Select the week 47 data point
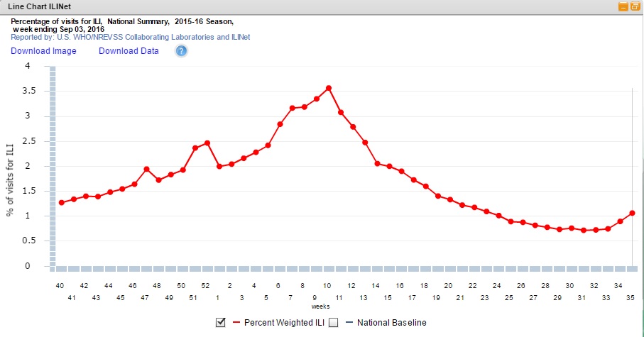 tap(147, 169)
